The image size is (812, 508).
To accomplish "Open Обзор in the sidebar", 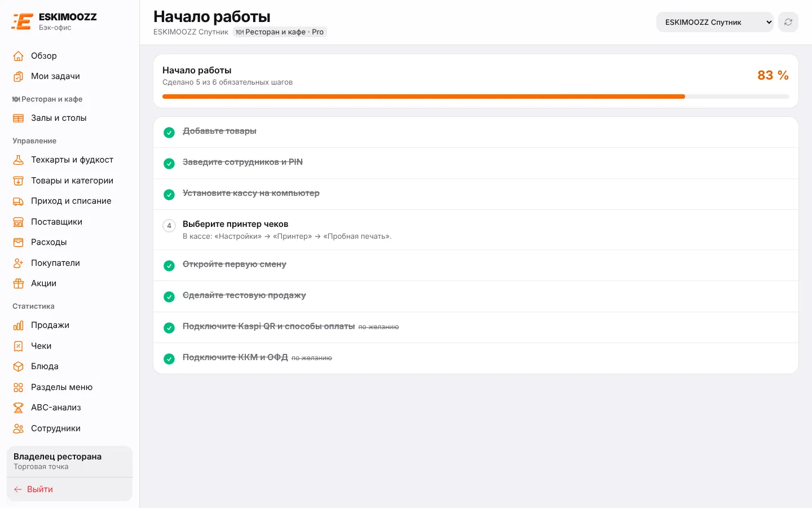I will pyautogui.click(x=69, y=56).
